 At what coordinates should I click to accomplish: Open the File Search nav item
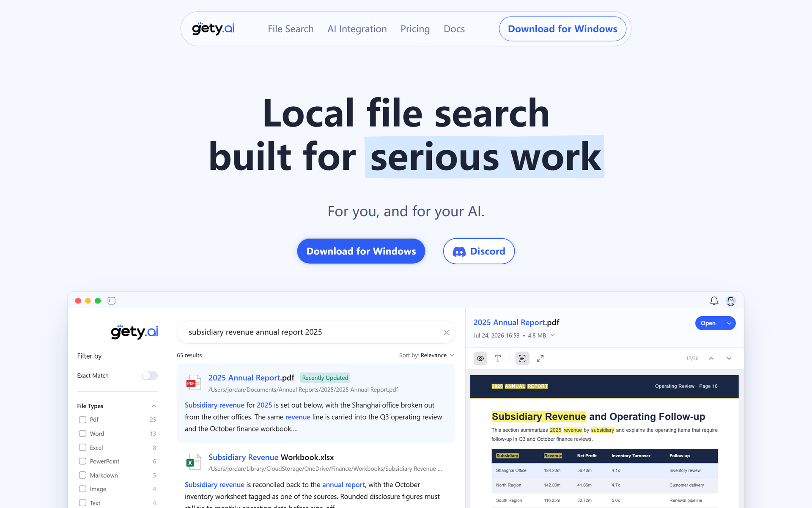291,29
